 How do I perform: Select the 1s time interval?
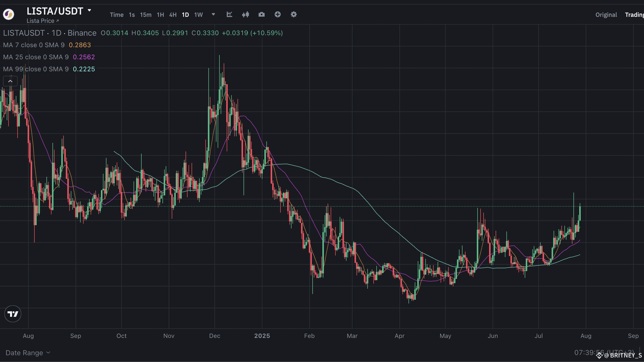pyautogui.click(x=132, y=15)
